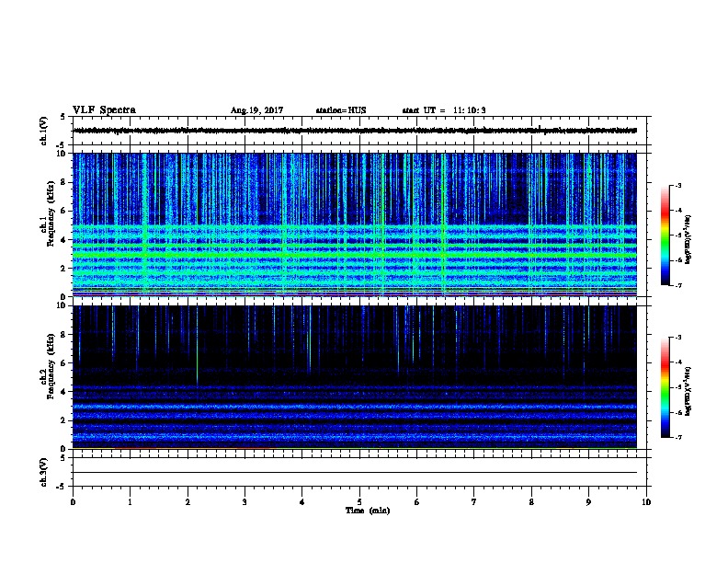
Task: Click the "6" kHz tick on ch.2 frequency axis
Action: coord(65,363)
